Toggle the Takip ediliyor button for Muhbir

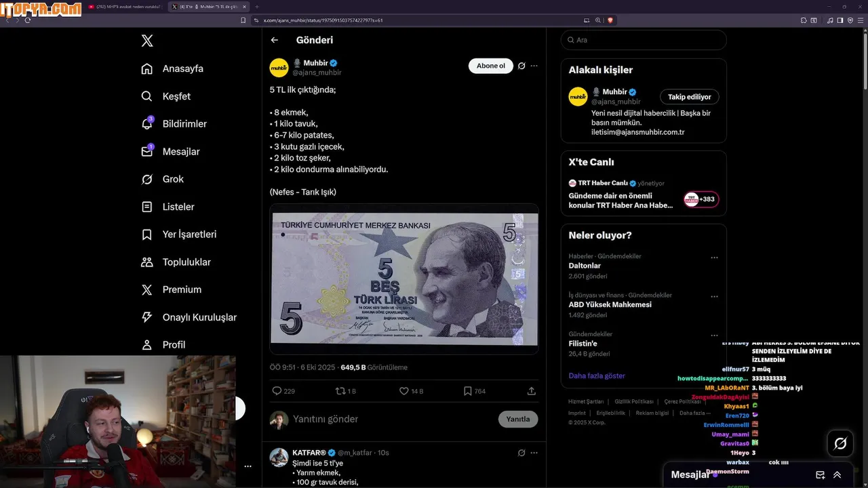(x=690, y=97)
